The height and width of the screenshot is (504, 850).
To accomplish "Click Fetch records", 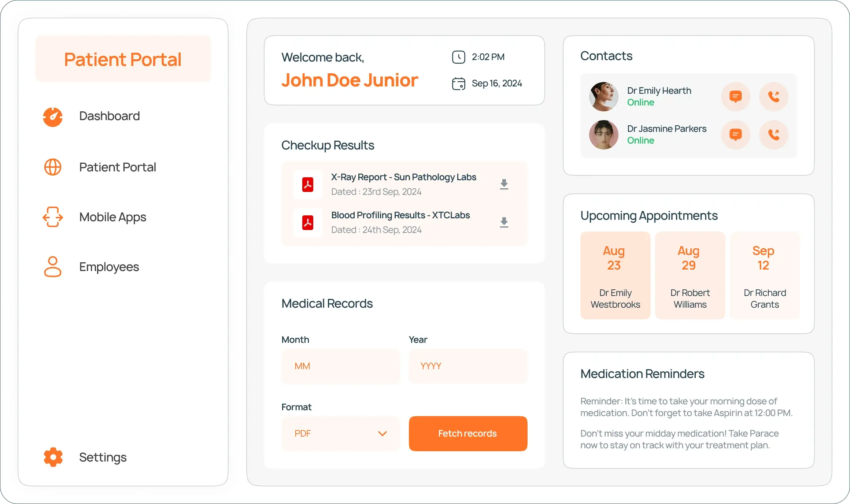I will point(467,433).
